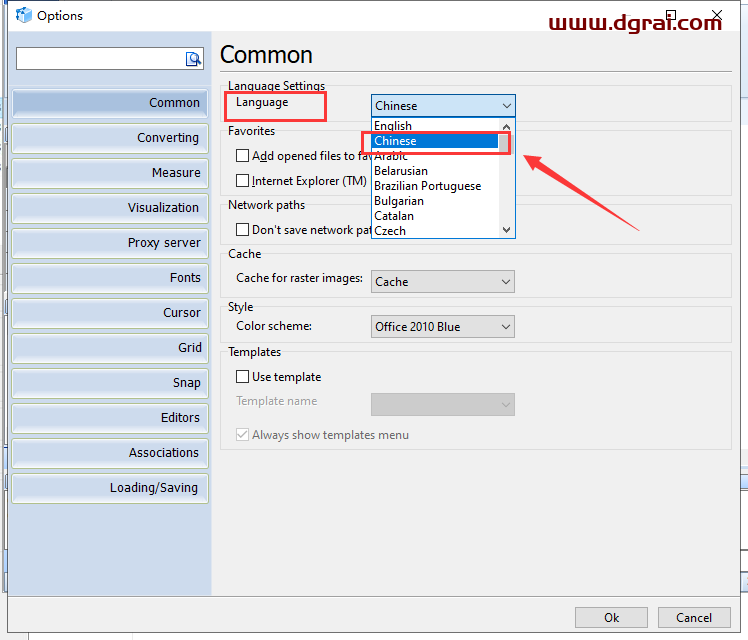Viewport: 748px width, 640px height.
Task: Click the Options window title icon
Action: point(20,16)
